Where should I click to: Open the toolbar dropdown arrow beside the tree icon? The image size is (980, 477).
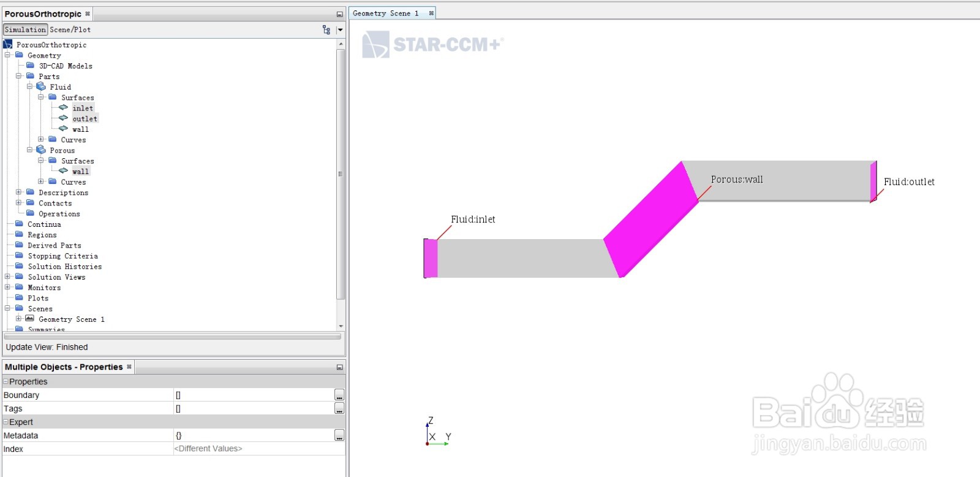(340, 29)
